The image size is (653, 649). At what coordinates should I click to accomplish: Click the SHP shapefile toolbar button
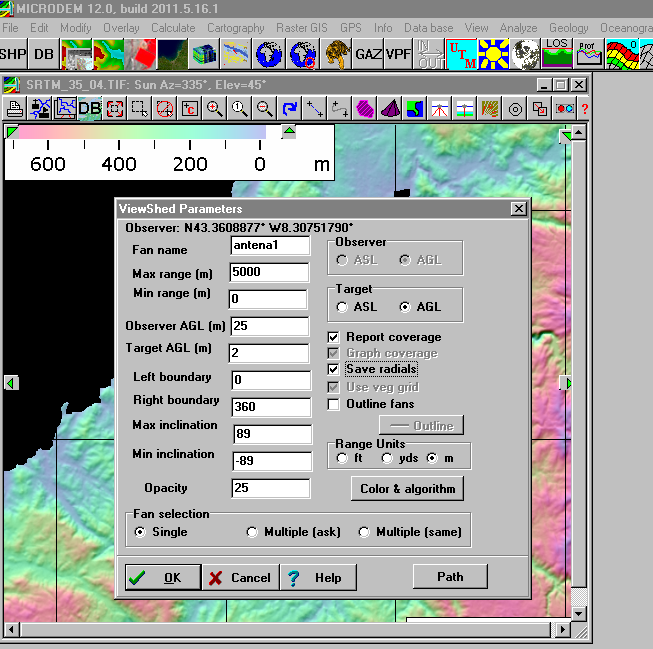point(13,54)
